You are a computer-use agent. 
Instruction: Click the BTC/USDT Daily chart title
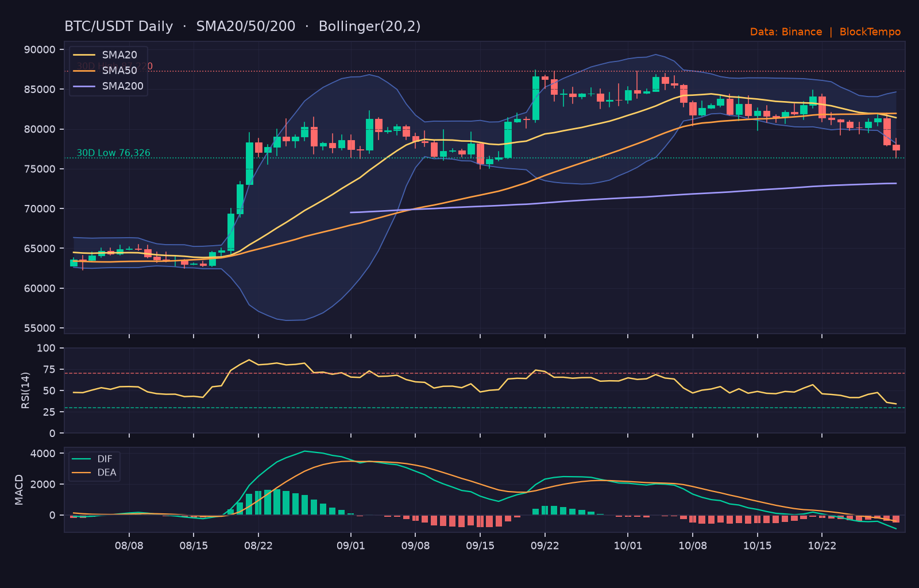coord(242,26)
